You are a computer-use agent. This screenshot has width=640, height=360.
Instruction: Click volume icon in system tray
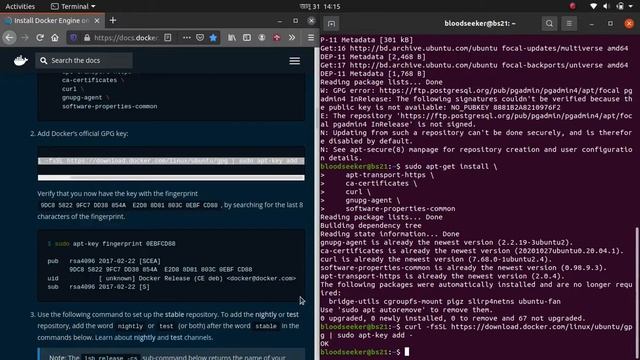[606, 6]
